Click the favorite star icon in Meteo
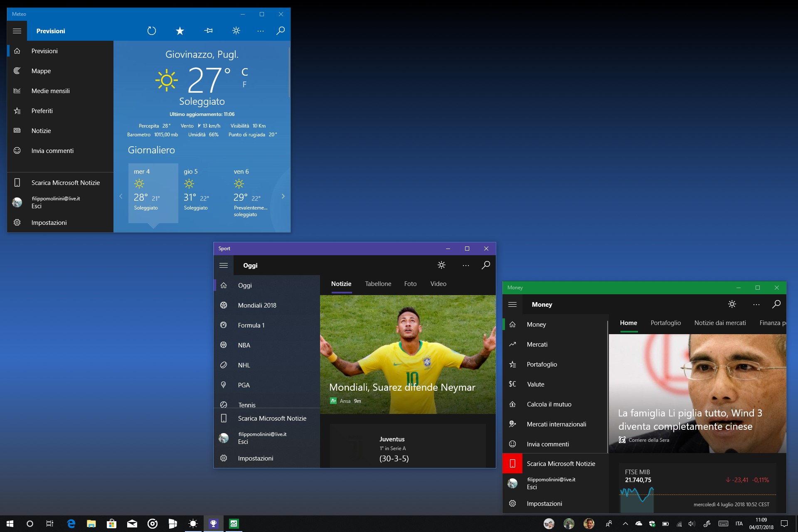This screenshot has height=532, width=798. 180,31
